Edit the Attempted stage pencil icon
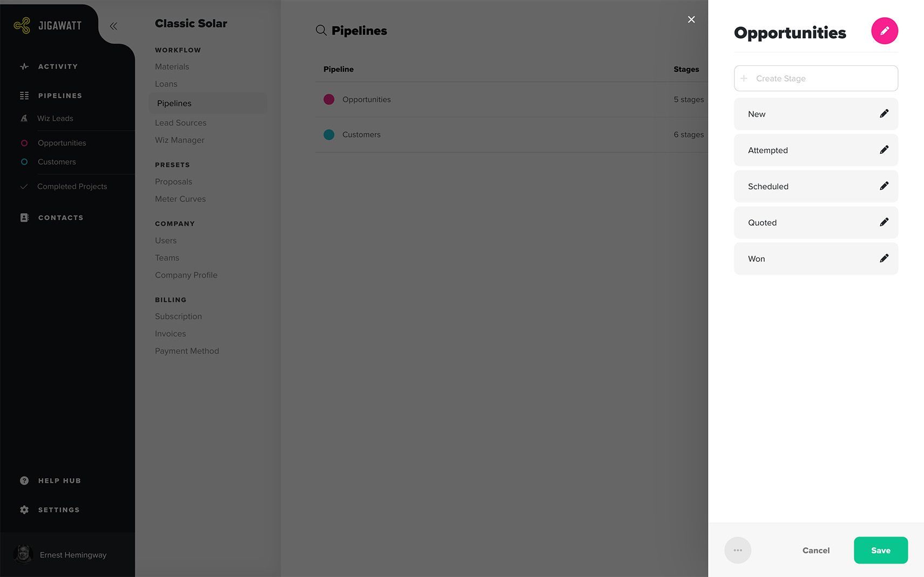This screenshot has height=577, width=924. point(883,150)
